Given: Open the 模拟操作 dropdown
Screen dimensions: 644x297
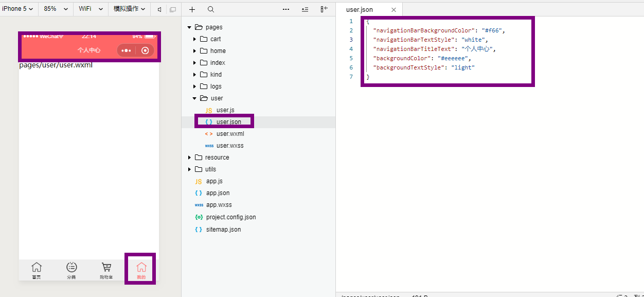Looking at the screenshot, I should (x=129, y=9).
